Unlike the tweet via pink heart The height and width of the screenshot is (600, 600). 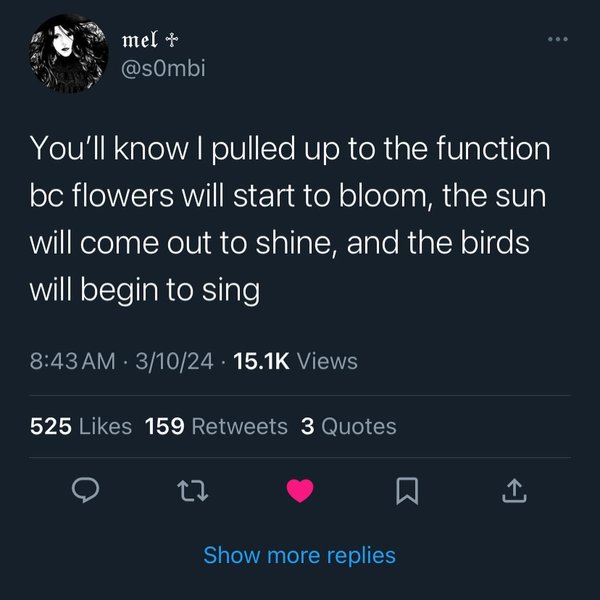[x=299, y=490]
